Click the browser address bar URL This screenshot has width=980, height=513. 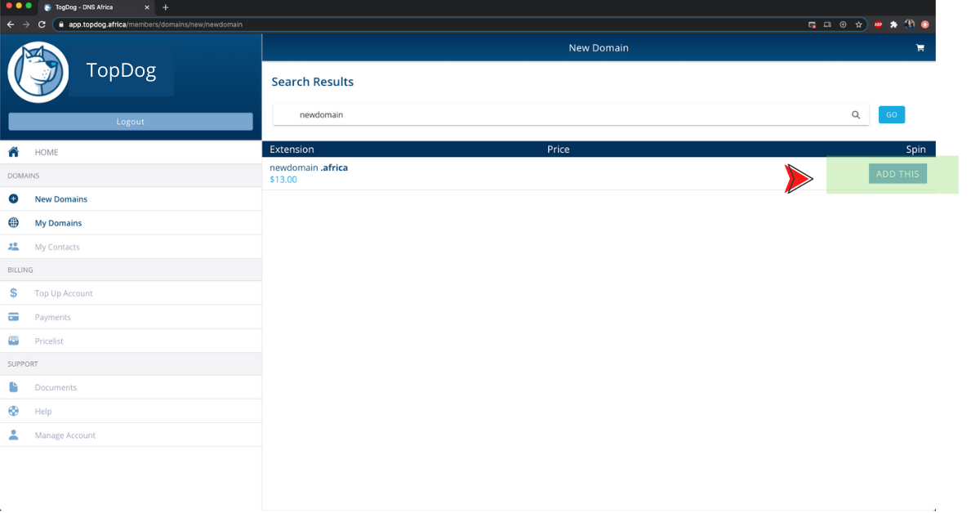(155, 25)
